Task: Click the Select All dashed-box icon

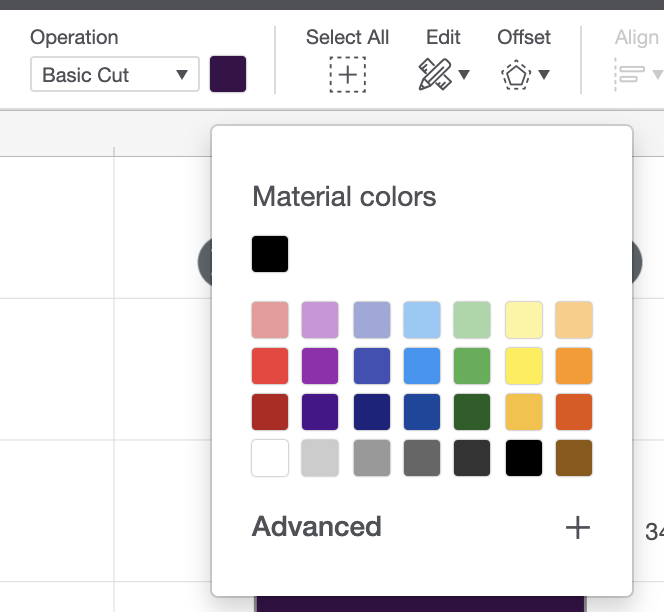Action: point(348,75)
